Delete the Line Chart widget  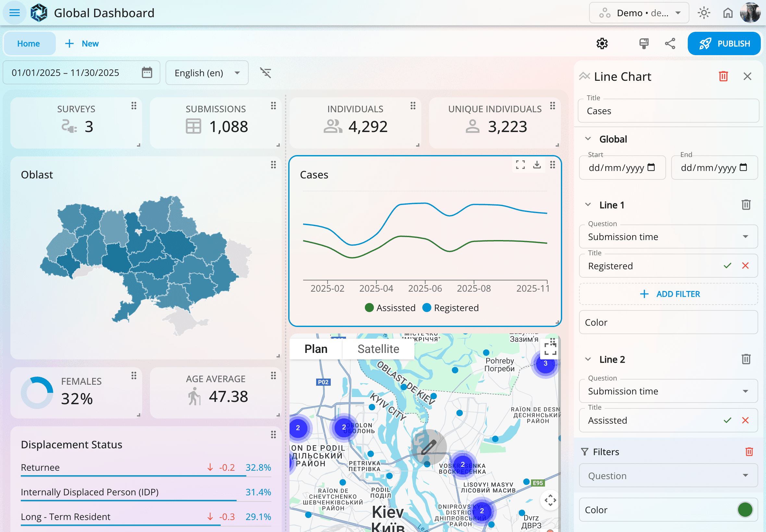tap(723, 76)
